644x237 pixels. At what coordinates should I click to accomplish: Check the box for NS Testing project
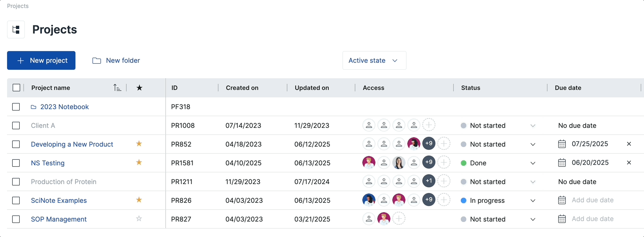16,163
